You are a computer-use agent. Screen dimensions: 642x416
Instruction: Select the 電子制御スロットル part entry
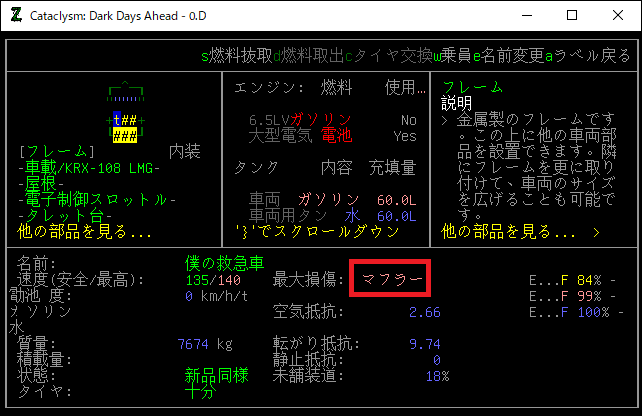(x=98, y=199)
